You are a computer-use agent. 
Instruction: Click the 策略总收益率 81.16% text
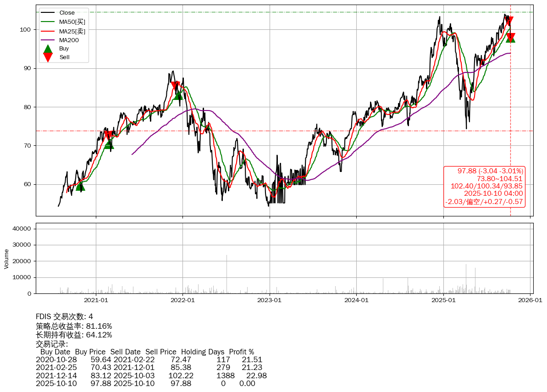(74, 326)
